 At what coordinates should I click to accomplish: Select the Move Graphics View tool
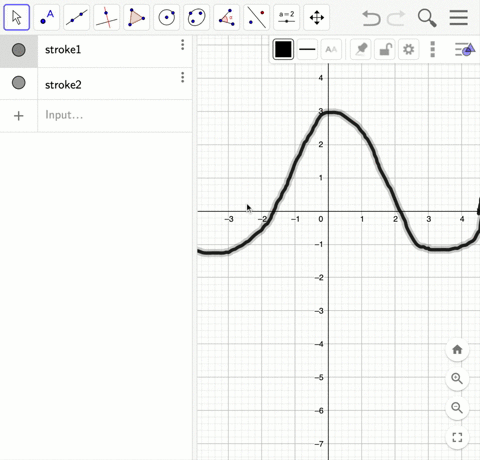[317, 17]
